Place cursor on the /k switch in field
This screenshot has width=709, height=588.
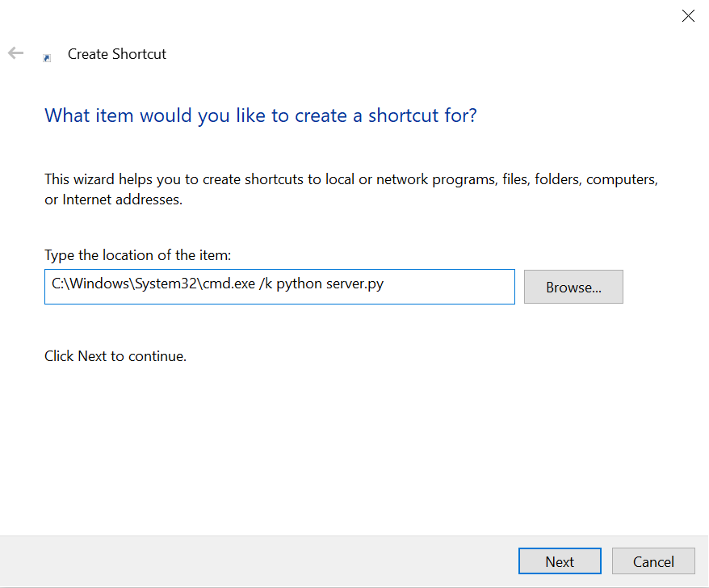coord(266,283)
